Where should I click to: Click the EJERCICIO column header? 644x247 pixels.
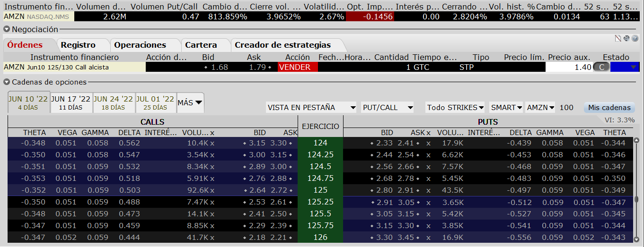coord(320,127)
